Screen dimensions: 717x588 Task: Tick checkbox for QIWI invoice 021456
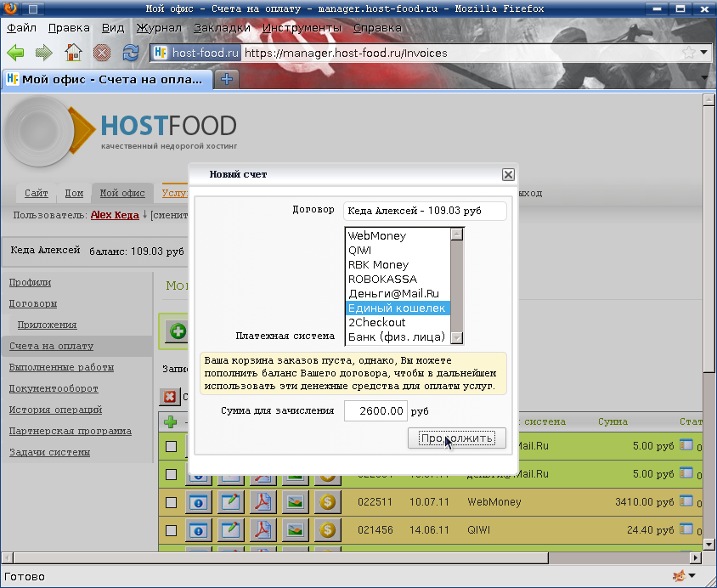pyautogui.click(x=171, y=531)
